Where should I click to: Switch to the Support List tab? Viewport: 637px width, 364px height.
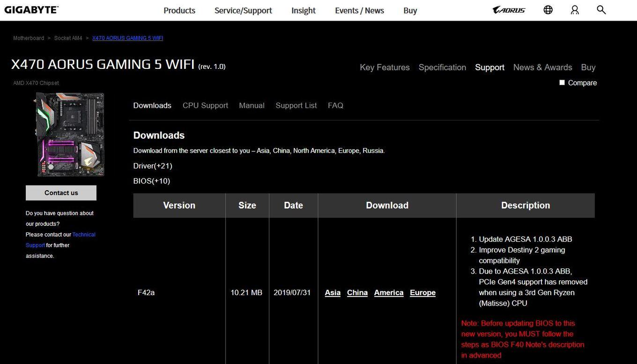[x=296, y=105]
